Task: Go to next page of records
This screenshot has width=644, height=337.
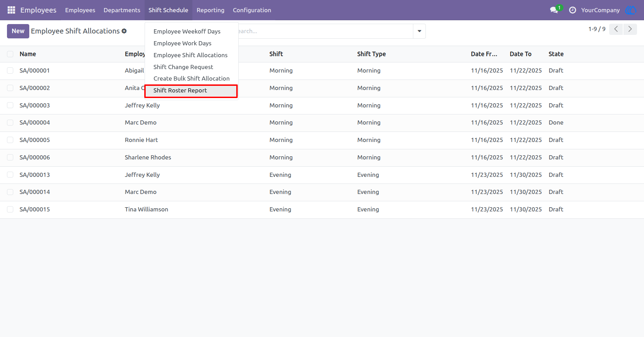Action: click(x=630, y=29)
